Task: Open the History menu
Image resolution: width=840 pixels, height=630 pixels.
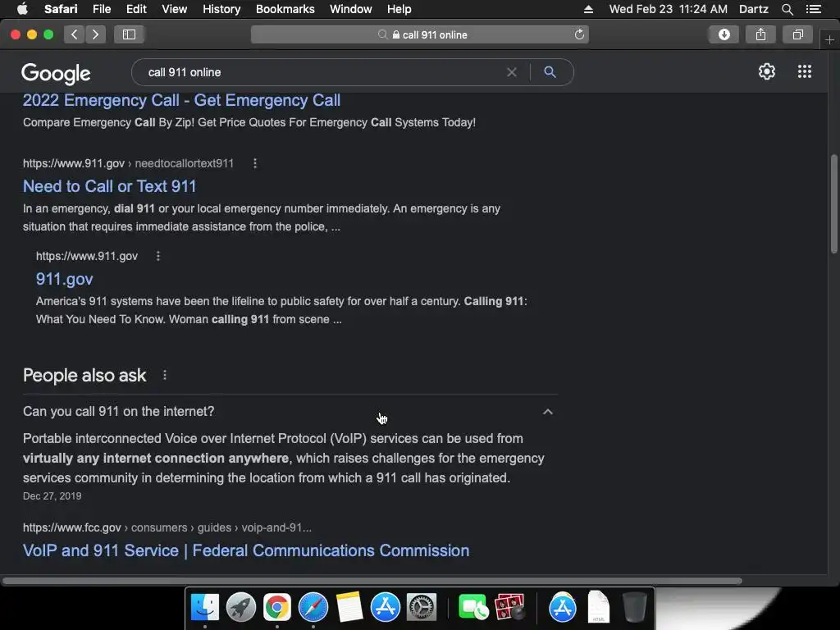Action: tap(221, 9)
